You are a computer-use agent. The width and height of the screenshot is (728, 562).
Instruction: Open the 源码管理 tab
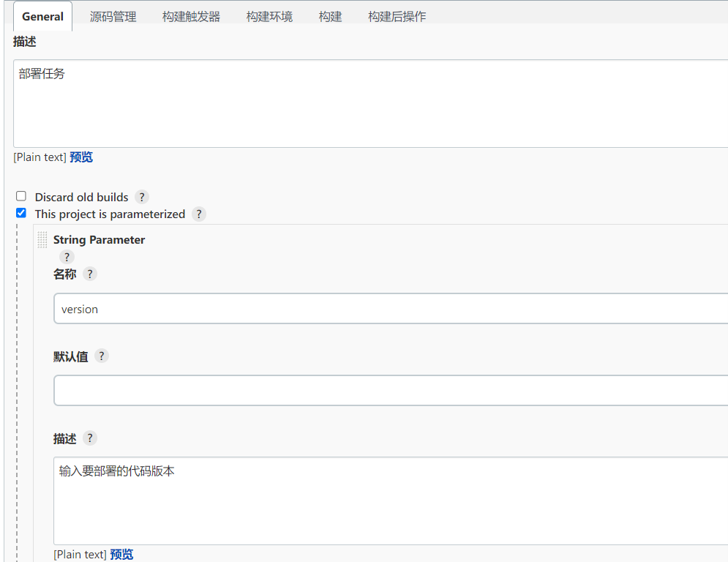113,17
